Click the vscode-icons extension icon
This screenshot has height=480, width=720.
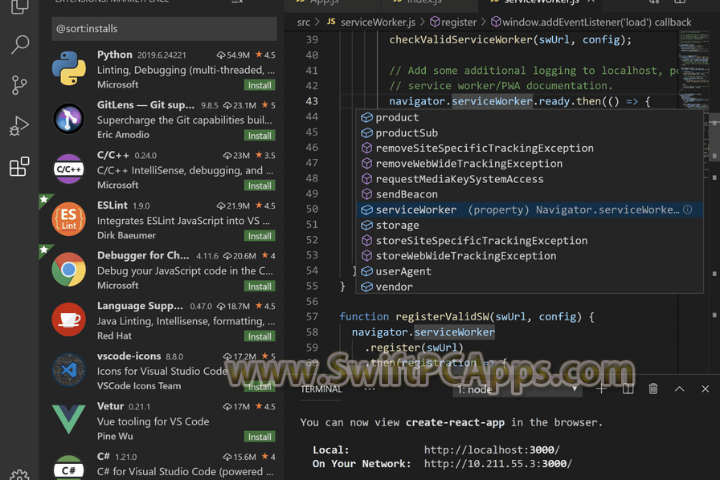[x=69, y=370]
